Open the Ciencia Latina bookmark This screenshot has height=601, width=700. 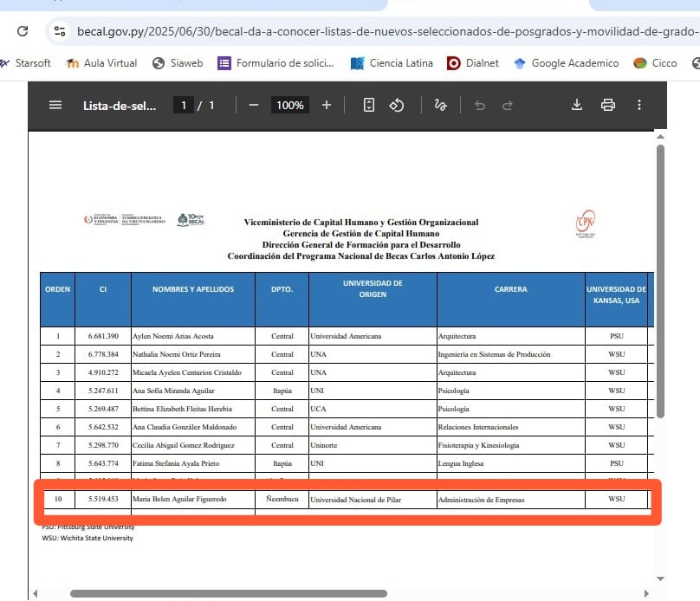[x=392, y=63]
